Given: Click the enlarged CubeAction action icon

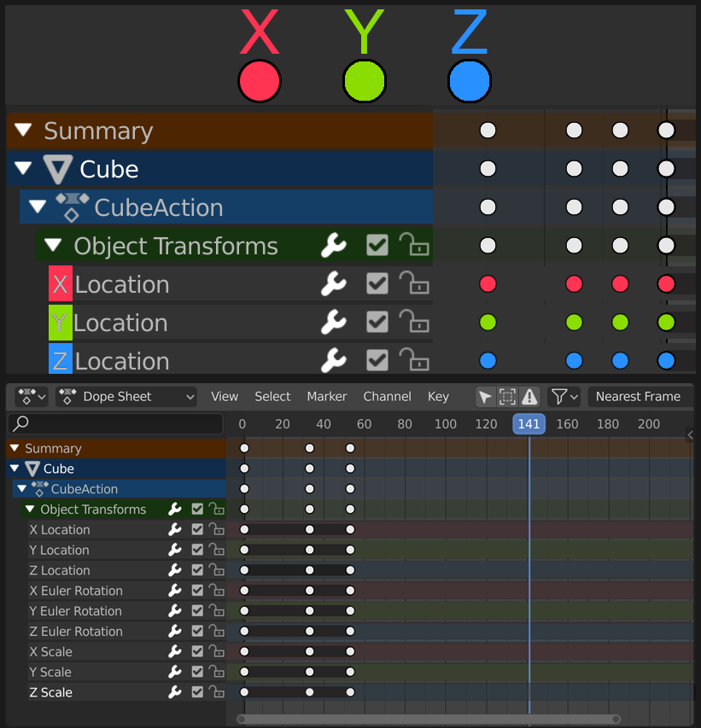Looking at the screenshot, I should tap(72, 207).
